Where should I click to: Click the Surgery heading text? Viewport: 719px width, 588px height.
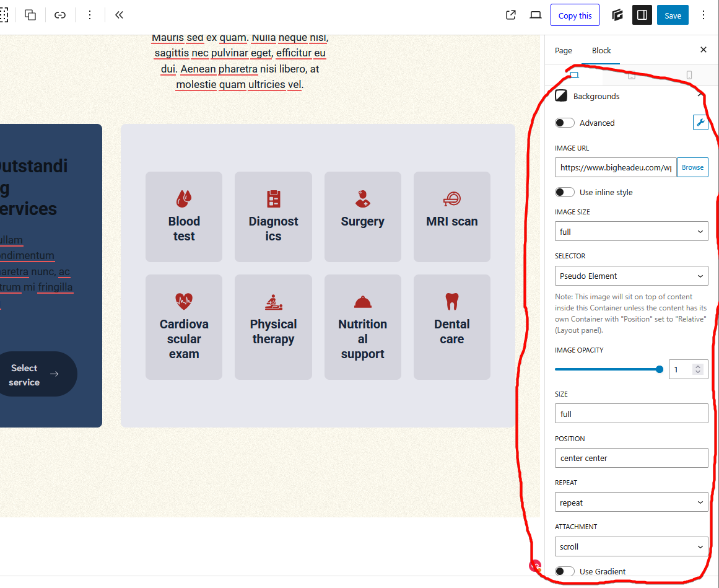pyautogui.click(x=363, y=221)
